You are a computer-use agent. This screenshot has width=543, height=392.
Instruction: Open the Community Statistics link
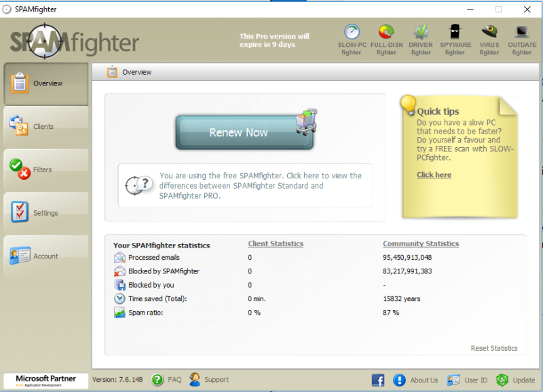coord(421,243)
